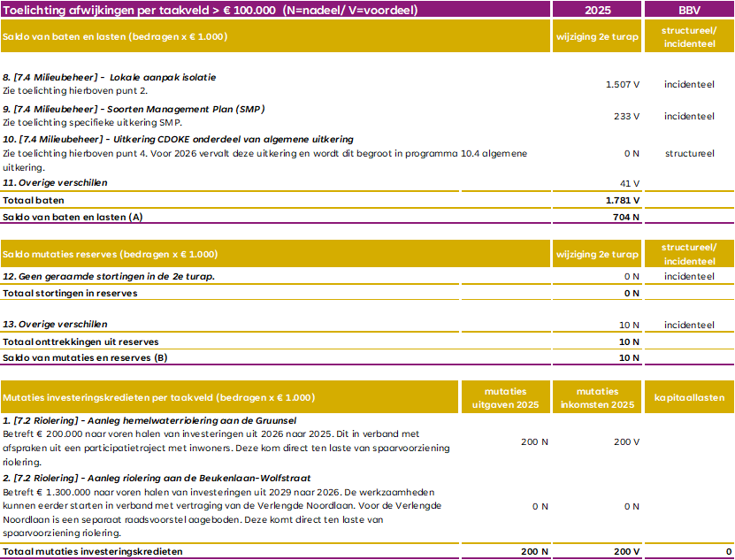The image size is (735, 560).
Task: Select the 'BBV' column header cell
Action: pos(689,10)
